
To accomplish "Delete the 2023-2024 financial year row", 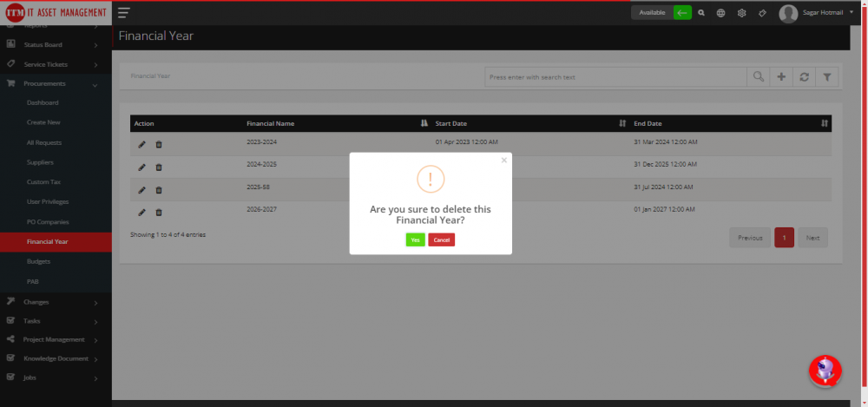I will click(159, 145).
